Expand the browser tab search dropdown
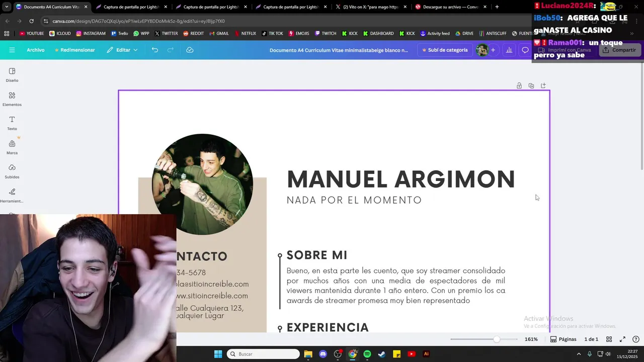The height and width of the screenshot is (362, 644). (x=7, y=7)
